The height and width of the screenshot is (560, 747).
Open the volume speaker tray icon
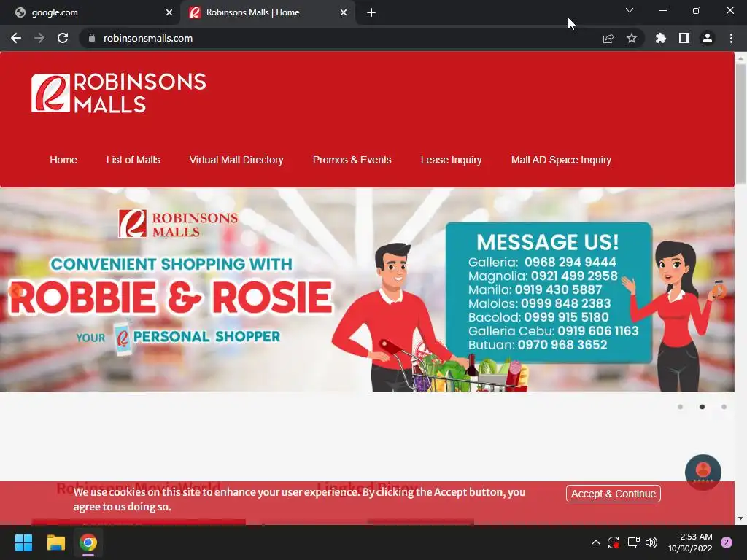651,542
